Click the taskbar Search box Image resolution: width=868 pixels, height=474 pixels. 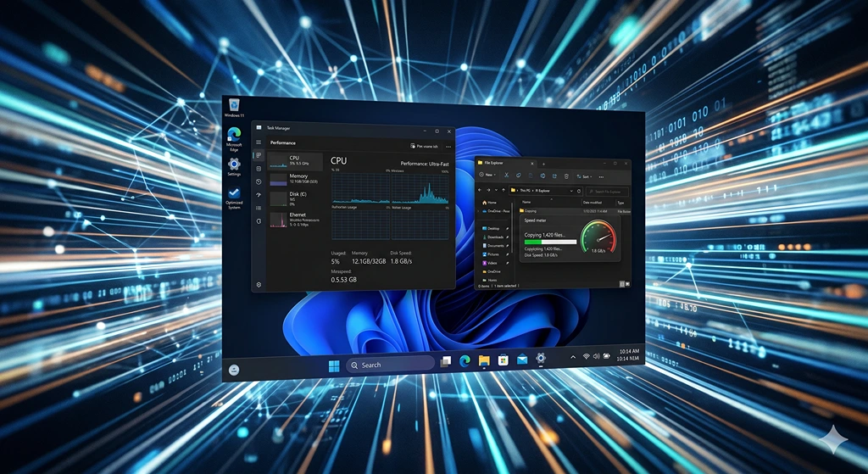coord(390,365)
